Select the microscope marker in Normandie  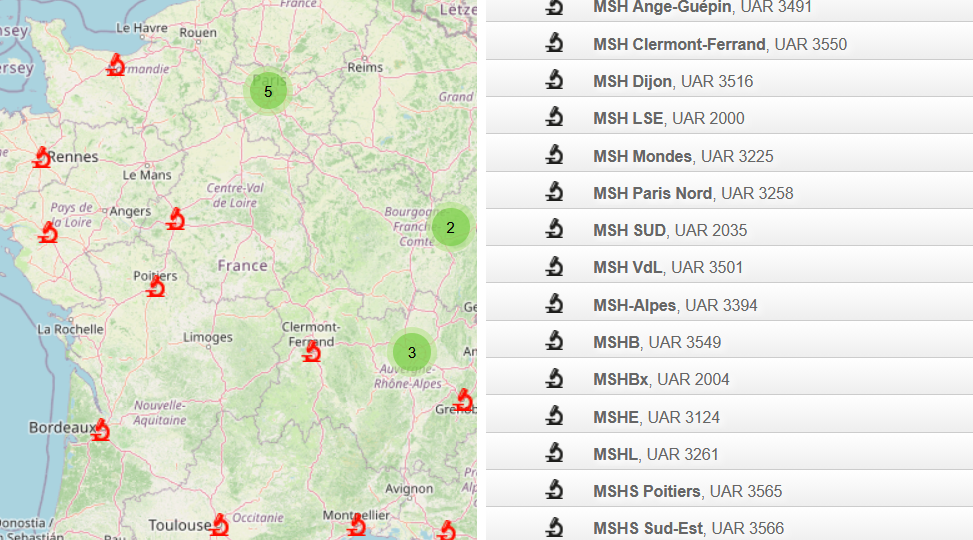pyautogui.click(x=115, y=65)
